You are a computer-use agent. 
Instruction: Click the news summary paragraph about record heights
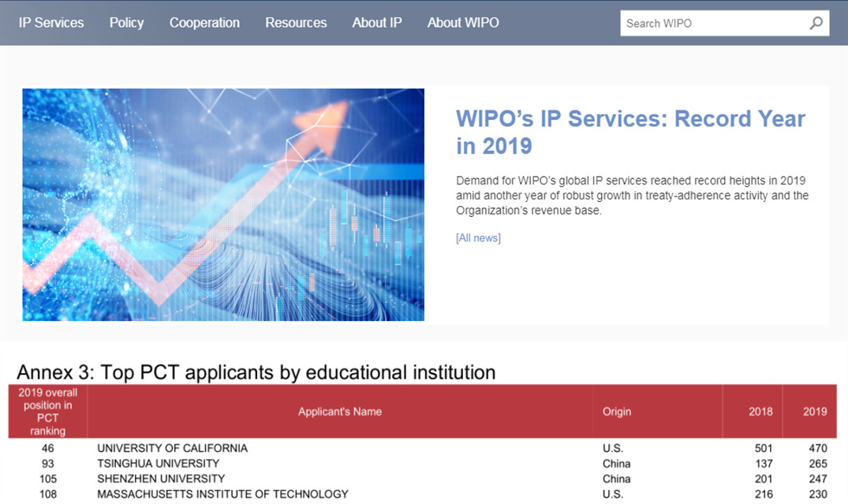(632, 196)
